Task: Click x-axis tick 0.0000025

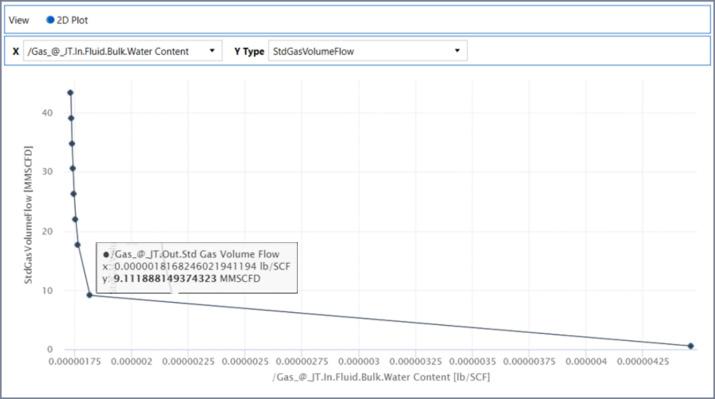Action: [245, 362]
